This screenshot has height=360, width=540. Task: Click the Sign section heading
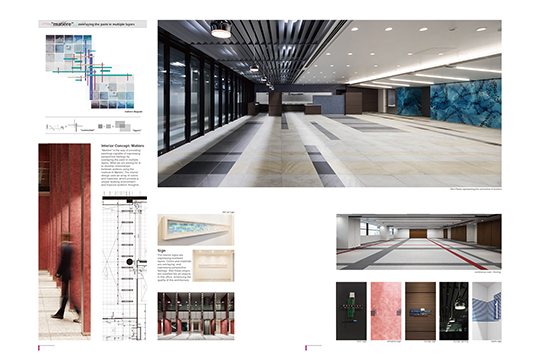(x=162, y=251)
